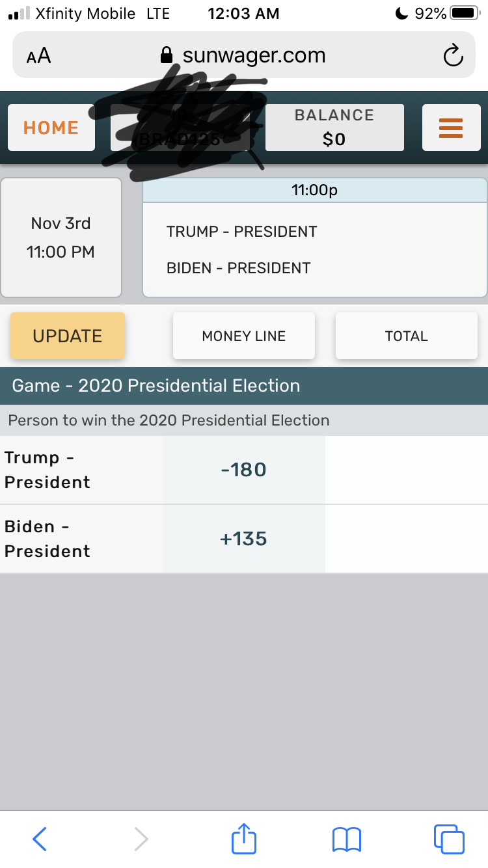Viewport: 488px width, 868px height.
Task: Go back with Safari back arrow
Action: 40,839
